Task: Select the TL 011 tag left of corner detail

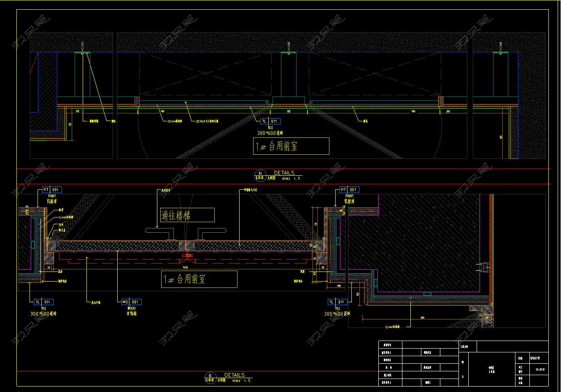Action: pyautogui.click(x=338, y=302)
